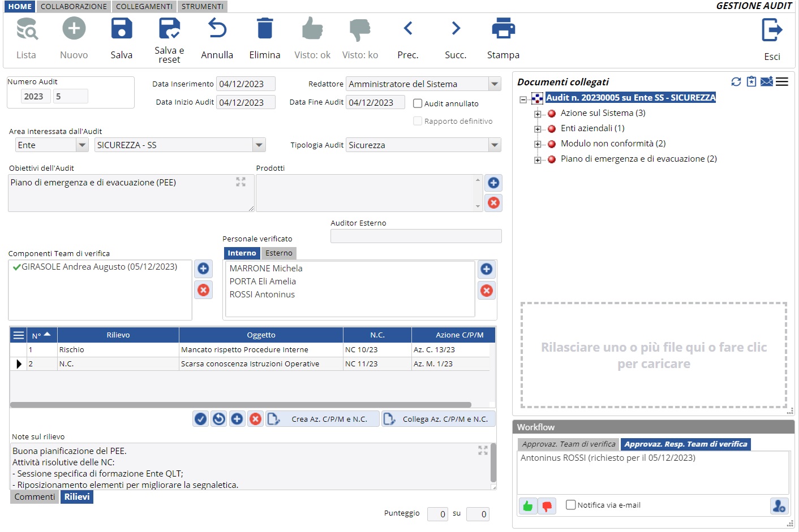Click the Esci exit icon
799x532 pixels.
click(x=772, y=30)
